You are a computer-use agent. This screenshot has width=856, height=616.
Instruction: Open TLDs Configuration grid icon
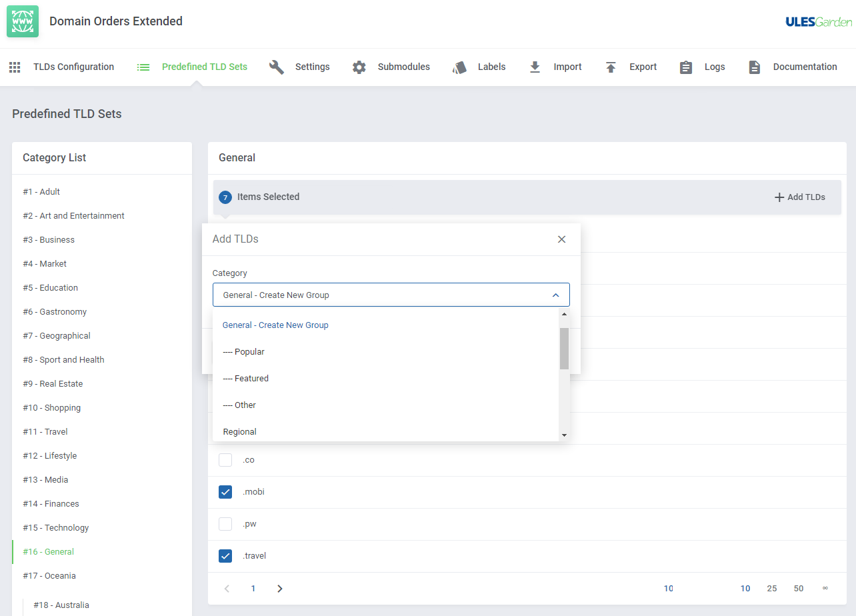pos(15,67)
